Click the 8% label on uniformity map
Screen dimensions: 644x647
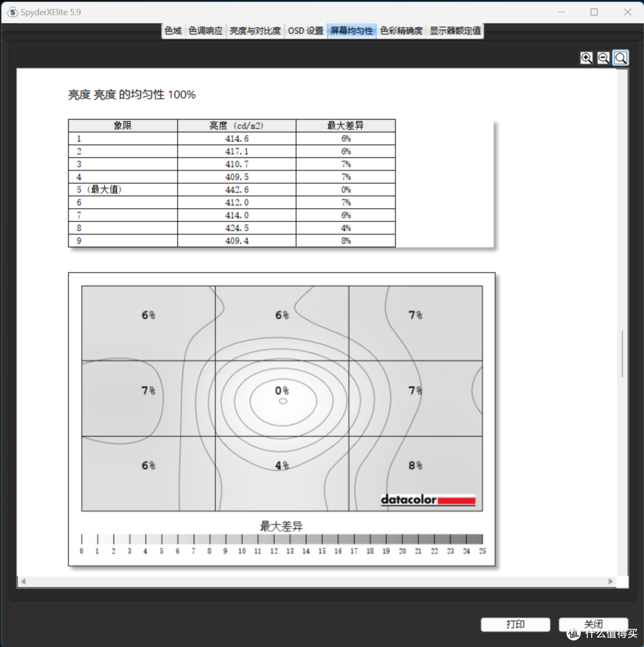(x=416, y=466)
